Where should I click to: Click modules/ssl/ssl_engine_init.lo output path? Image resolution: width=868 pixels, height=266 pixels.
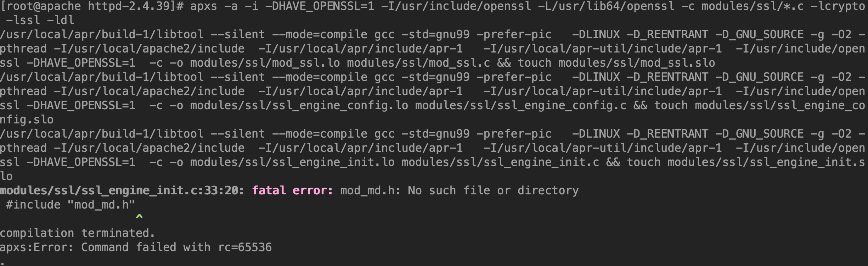292,162
